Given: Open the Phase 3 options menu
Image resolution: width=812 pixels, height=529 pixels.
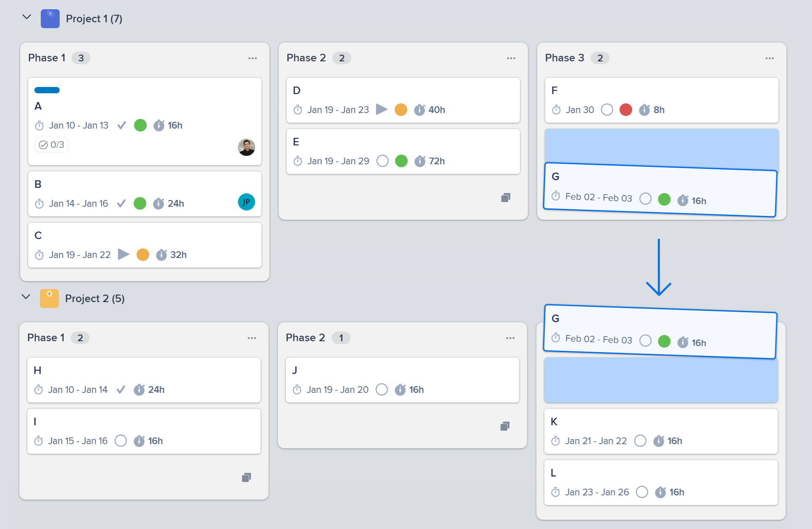Looking at the screenshot, I should click(770, 58).
